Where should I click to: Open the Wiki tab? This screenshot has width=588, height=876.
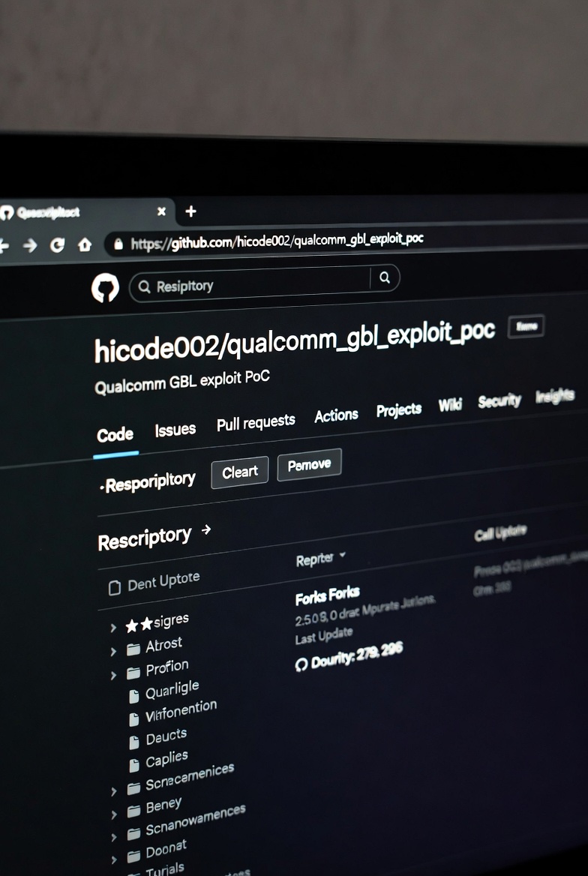click(x=450, y=404)
